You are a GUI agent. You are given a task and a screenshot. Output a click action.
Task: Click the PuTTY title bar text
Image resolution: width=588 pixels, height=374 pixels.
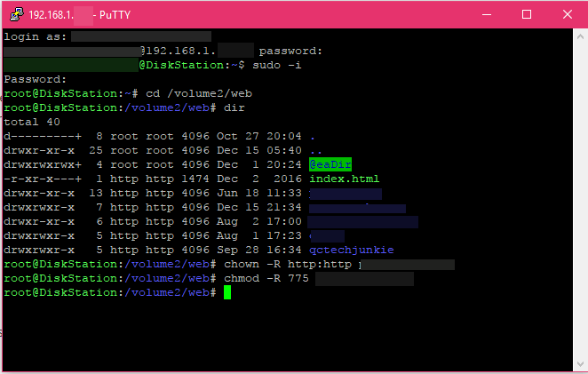tap(80, 15)
